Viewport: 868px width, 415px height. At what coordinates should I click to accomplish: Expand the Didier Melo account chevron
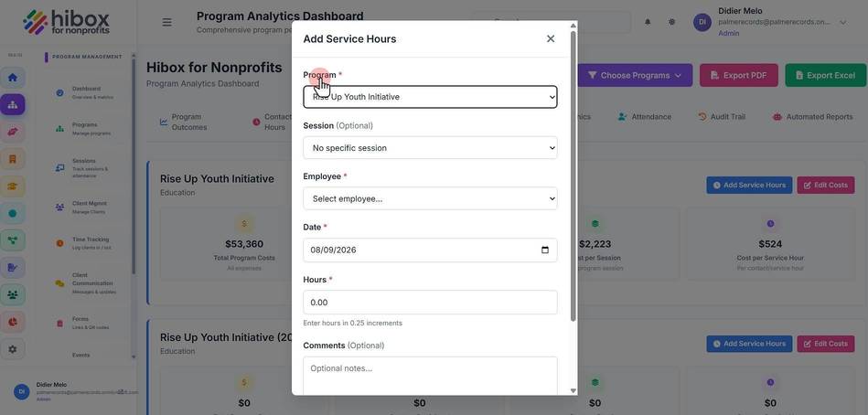click(842, 22)
